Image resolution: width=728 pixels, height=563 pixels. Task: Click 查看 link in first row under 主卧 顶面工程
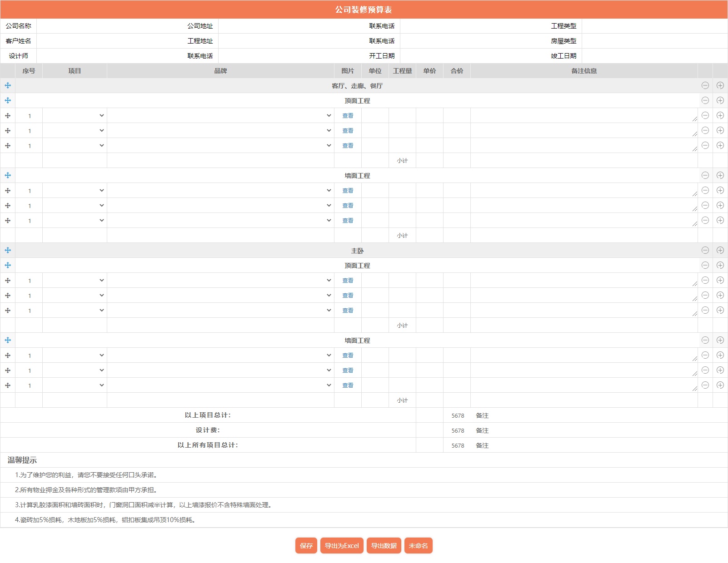348,281
